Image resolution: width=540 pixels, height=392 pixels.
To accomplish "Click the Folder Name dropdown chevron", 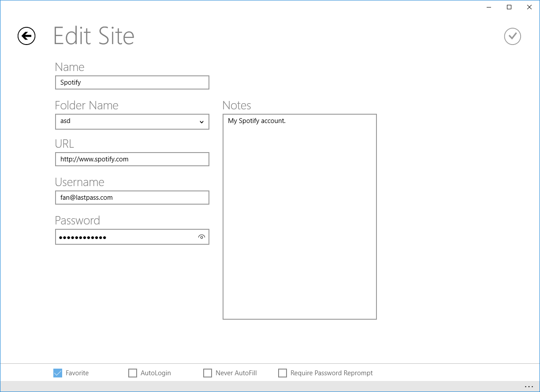I will [x=202, y=122].
